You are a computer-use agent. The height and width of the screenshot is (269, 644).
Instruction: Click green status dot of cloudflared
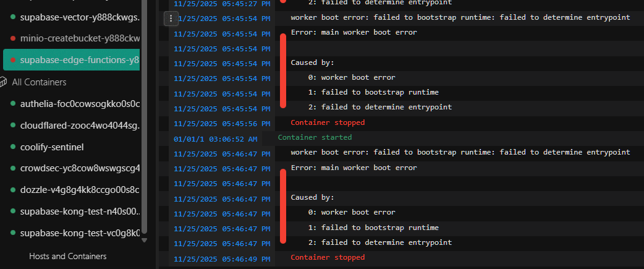(x=13, y=126)
